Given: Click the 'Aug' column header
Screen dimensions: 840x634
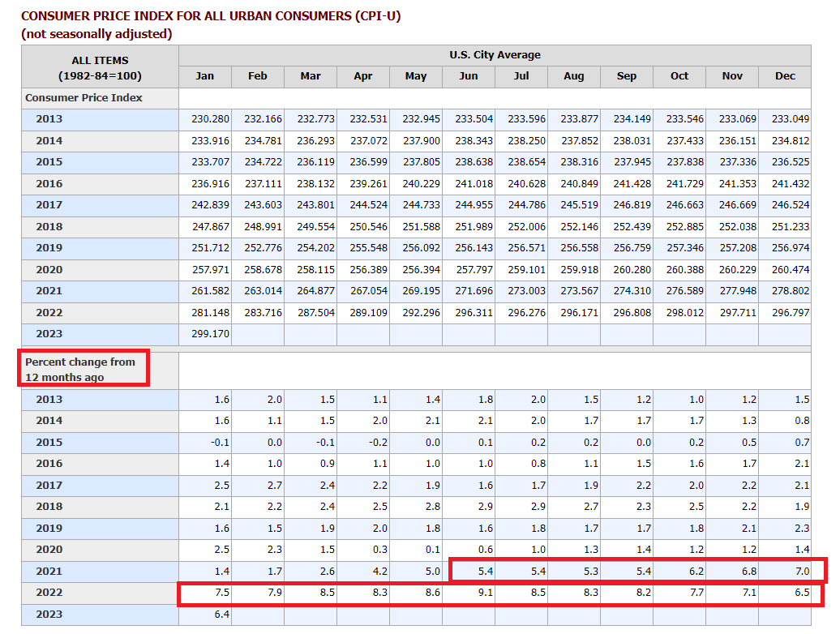Looking at the screenshot, I should coord(574,76).
